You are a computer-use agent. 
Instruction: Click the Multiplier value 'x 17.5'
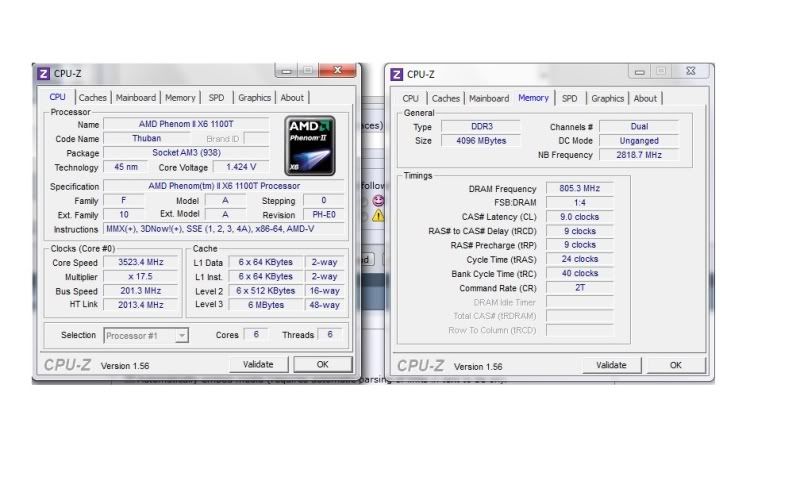[x=141, y=277]
